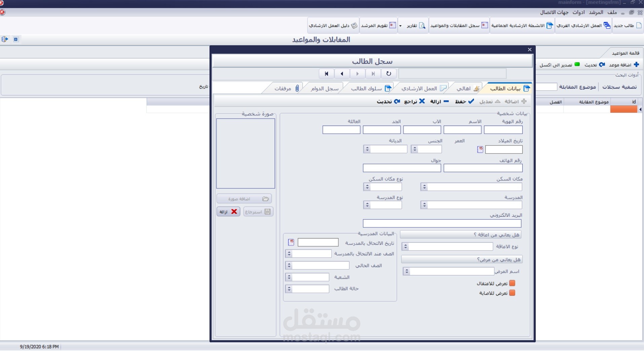Go to next record arrow
This screenshot has width=644, height=351.
click(x=357, y=74)
